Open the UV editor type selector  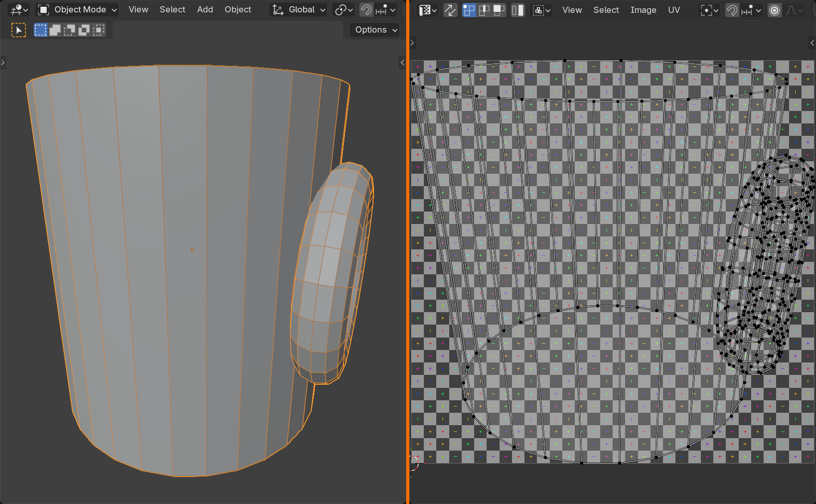click(428, 10)
